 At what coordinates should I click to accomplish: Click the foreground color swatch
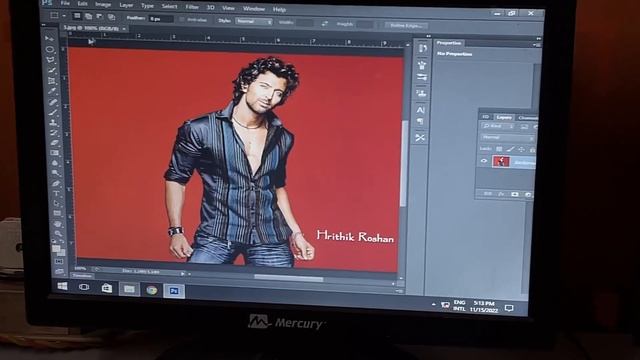[56, 248]
